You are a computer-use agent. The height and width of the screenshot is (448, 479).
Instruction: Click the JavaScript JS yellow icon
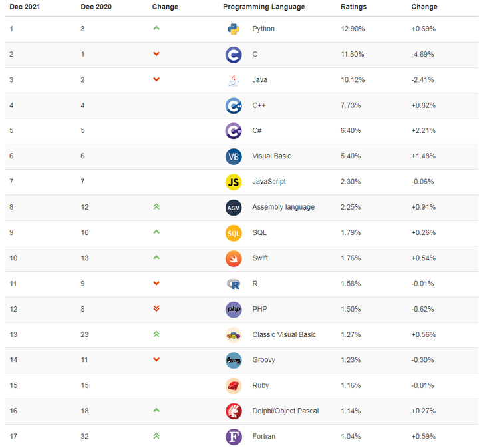pyautogui.click(x=233, y=182)
